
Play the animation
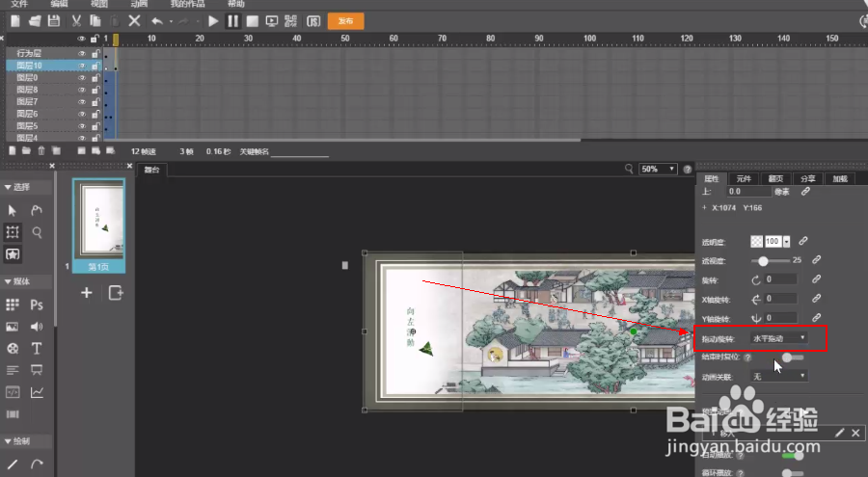[x=213, y=21]
